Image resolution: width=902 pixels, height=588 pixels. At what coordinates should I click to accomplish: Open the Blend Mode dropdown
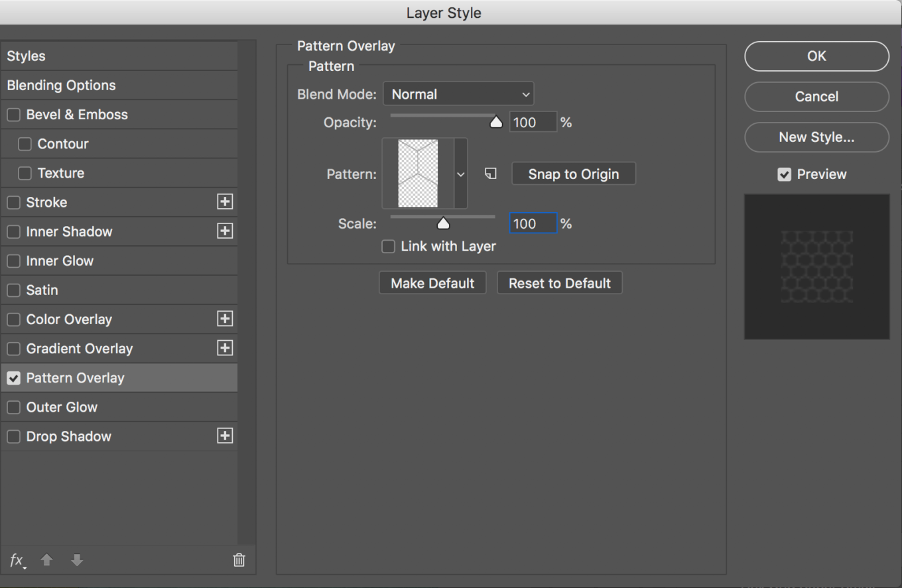click(458, 94)
